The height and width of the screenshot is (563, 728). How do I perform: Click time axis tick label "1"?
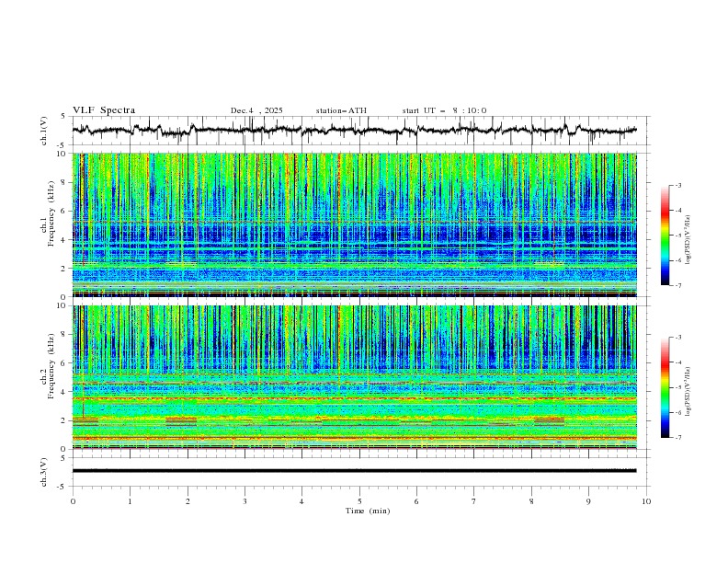pyautogui.click(x=130, y=501)
